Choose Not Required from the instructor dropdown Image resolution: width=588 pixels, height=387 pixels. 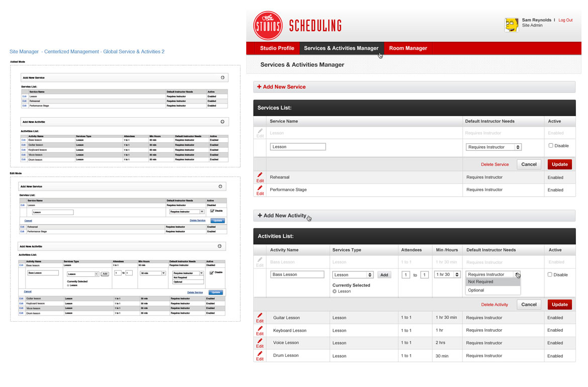pos(493,282)
